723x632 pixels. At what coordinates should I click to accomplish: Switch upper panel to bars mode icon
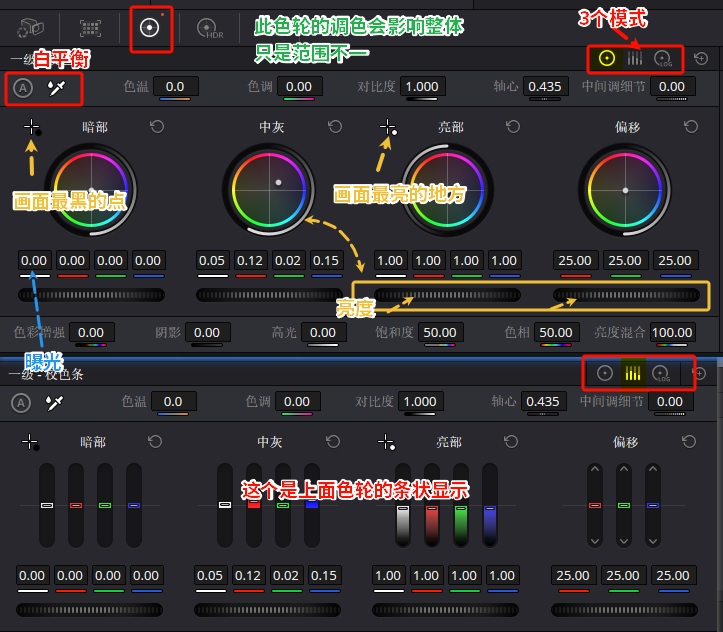coord(634,59)
